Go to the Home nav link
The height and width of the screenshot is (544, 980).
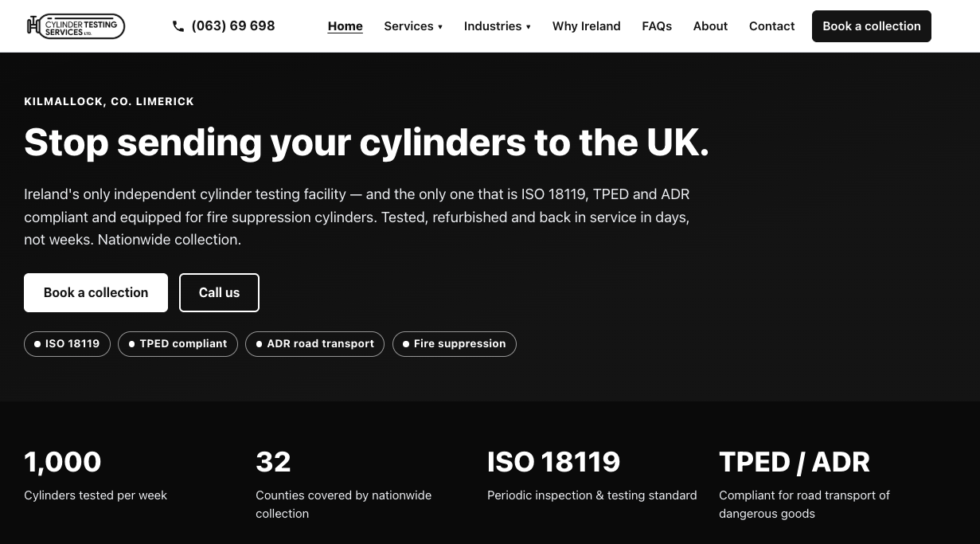coord(346,26)
